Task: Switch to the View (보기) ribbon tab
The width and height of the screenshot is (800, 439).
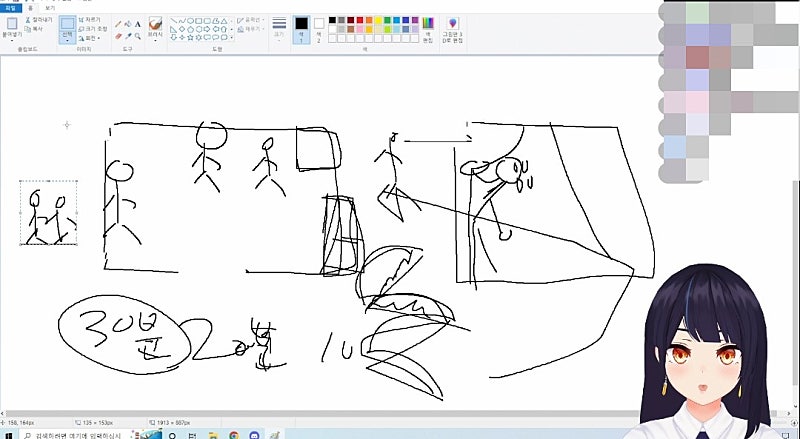Action: [49, 8]
